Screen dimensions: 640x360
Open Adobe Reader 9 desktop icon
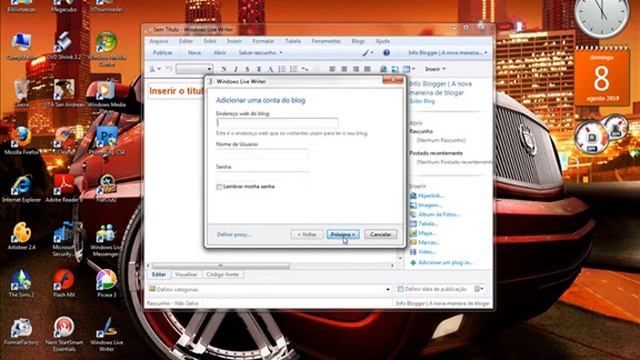[64, 189]
